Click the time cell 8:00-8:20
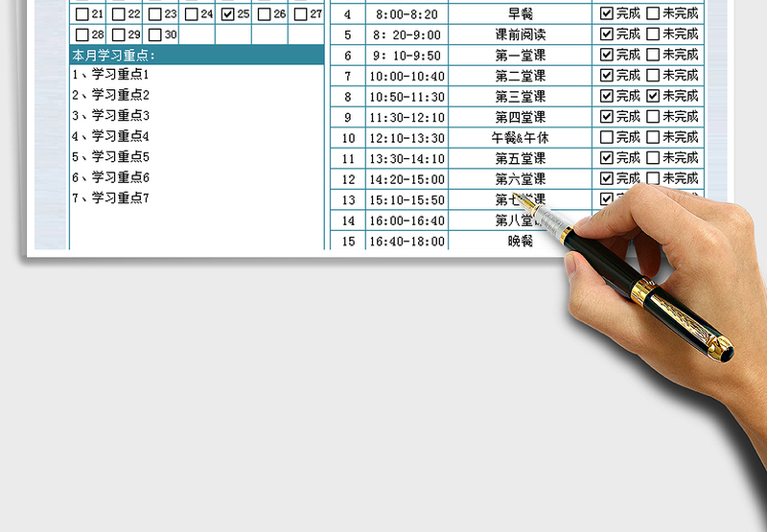The image size is (767, 532). (407, 14)
